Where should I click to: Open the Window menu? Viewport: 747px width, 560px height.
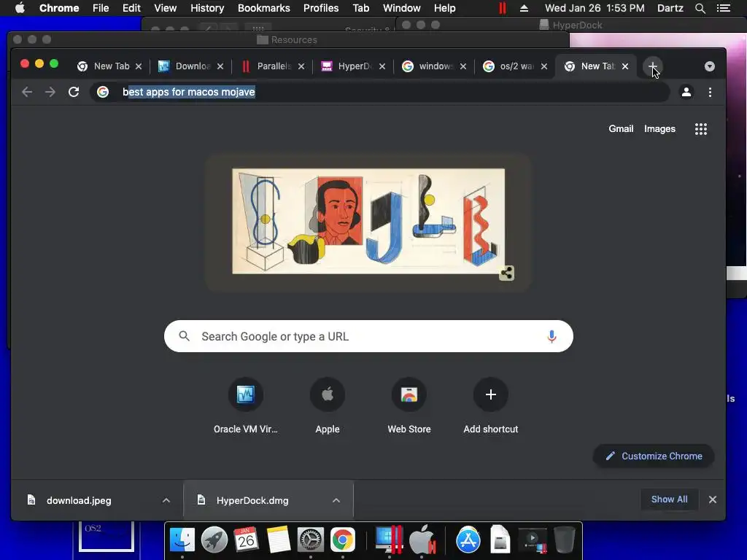point(402,8)
